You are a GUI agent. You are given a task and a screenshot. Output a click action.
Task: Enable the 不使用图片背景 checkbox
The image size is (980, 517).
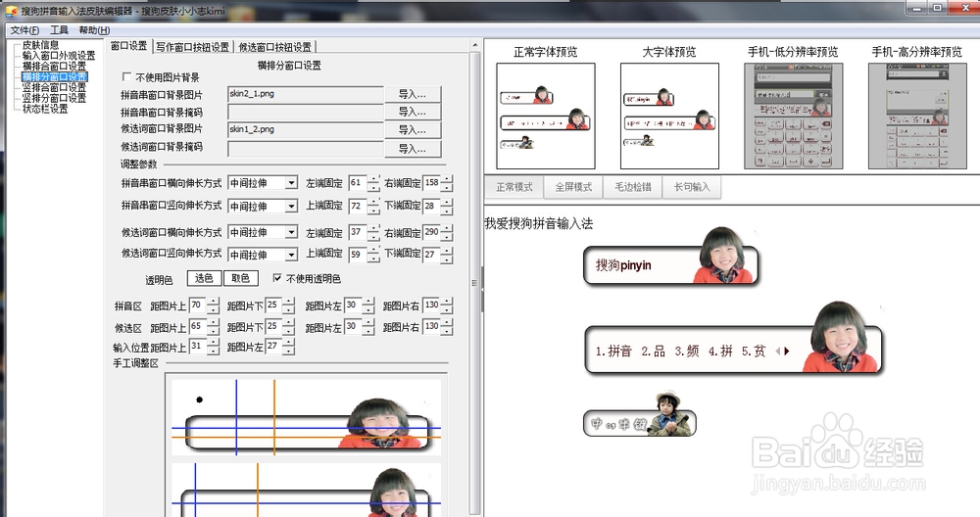126,76
